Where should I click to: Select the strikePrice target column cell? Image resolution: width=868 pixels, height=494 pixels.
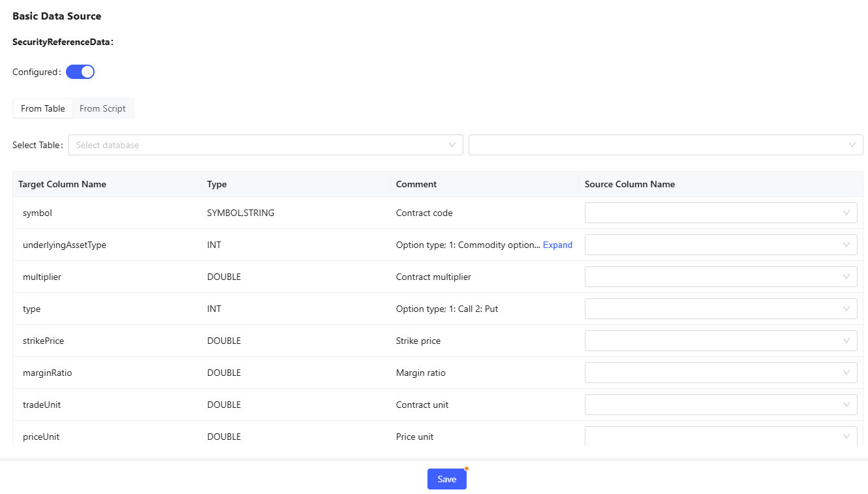coord(43,341)
